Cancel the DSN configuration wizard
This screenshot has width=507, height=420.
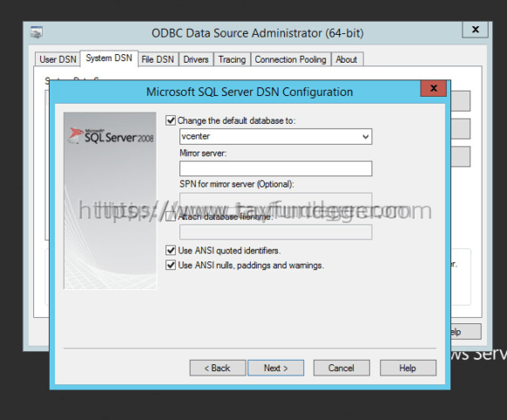pos(341,368)
